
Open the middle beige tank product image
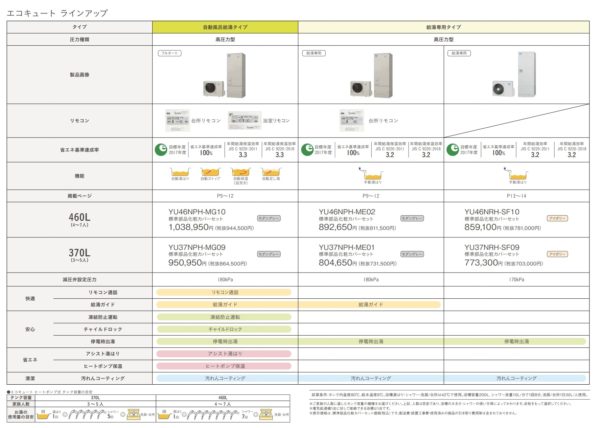point(372,75)
